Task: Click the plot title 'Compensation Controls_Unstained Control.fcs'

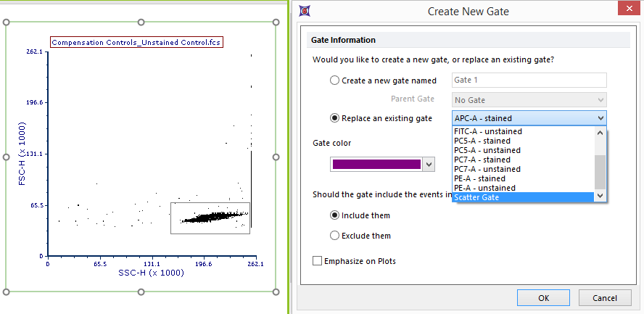Action: pos(136,43)
